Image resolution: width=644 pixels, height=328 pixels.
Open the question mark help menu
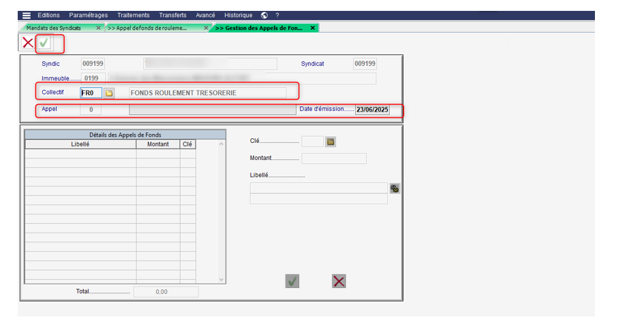(x=277, y=15)
